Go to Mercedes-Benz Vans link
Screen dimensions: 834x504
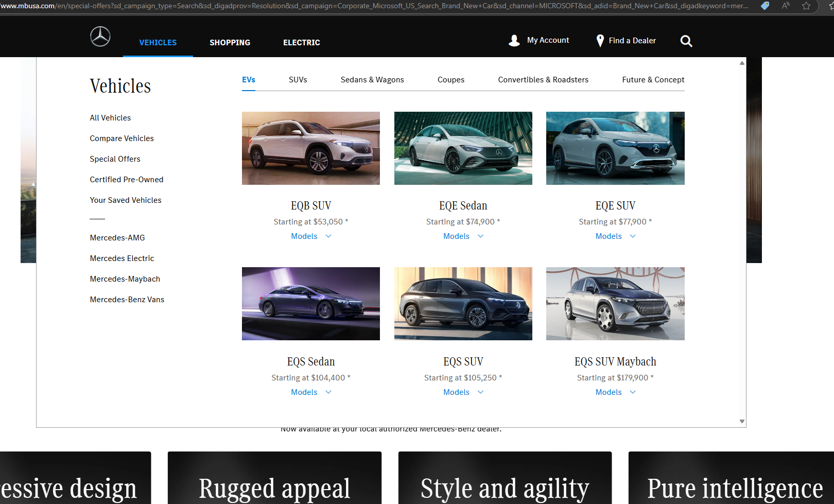point(127,300)
